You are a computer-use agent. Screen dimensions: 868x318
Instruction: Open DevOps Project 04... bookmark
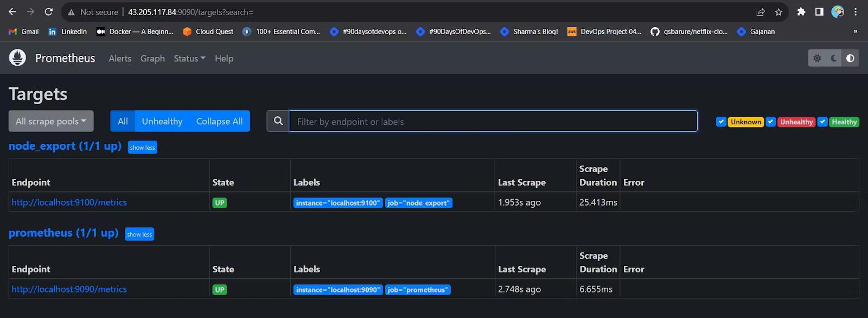coord(604,31)
